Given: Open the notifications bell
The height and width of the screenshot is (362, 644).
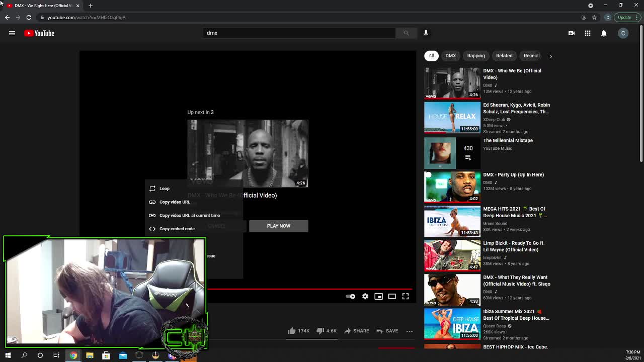Looking at the screenshot, I should (604, 33).
